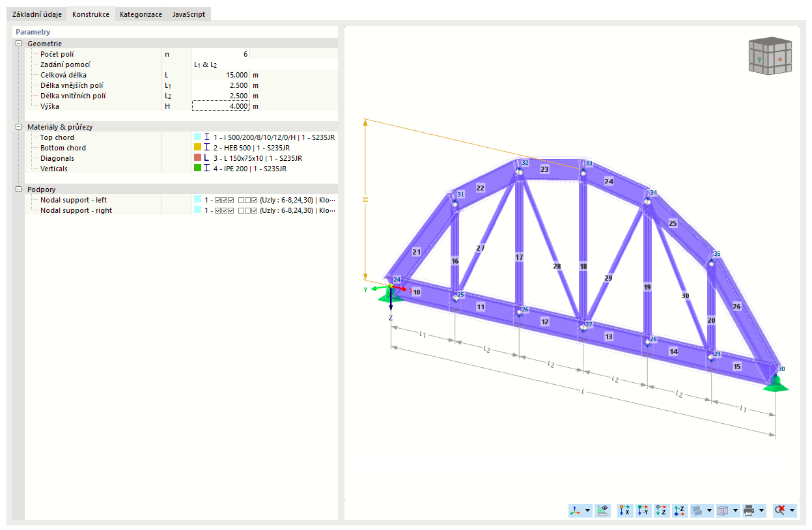Select the Konstrukce tab
This screenshot has width=812, height=530.
91,14
